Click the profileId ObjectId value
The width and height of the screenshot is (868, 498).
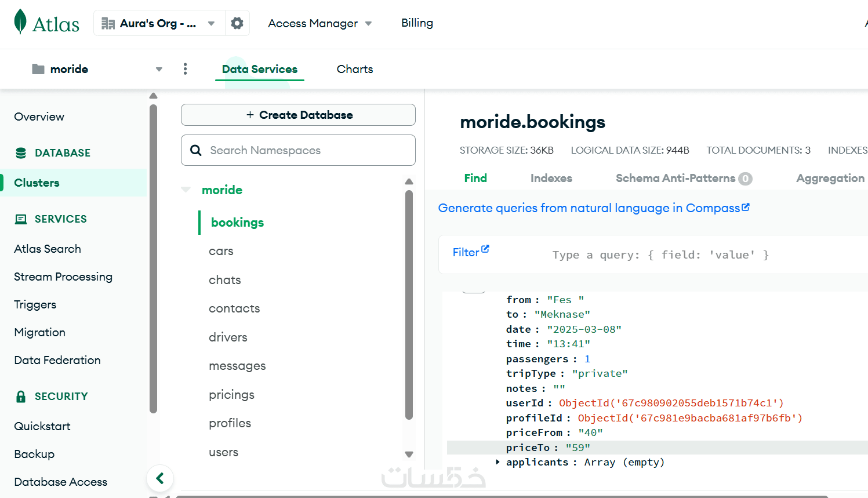(690, 418)
